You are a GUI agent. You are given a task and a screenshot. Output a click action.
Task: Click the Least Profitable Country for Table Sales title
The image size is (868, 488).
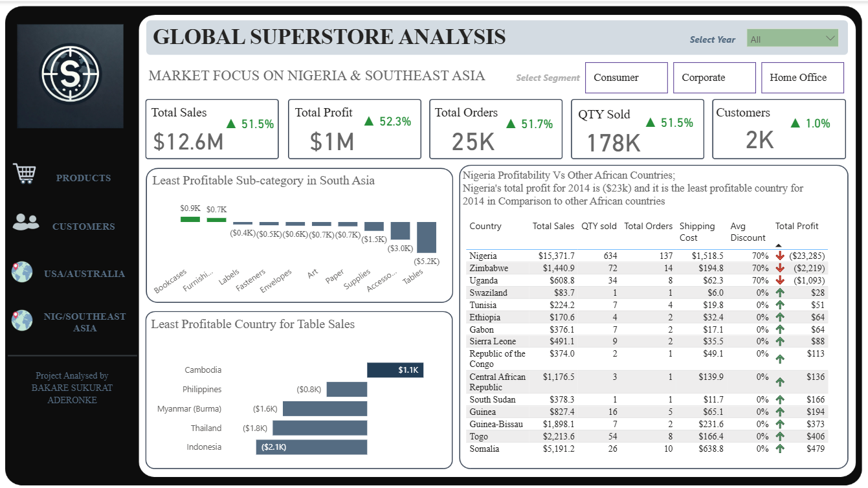tap(253, 324)
